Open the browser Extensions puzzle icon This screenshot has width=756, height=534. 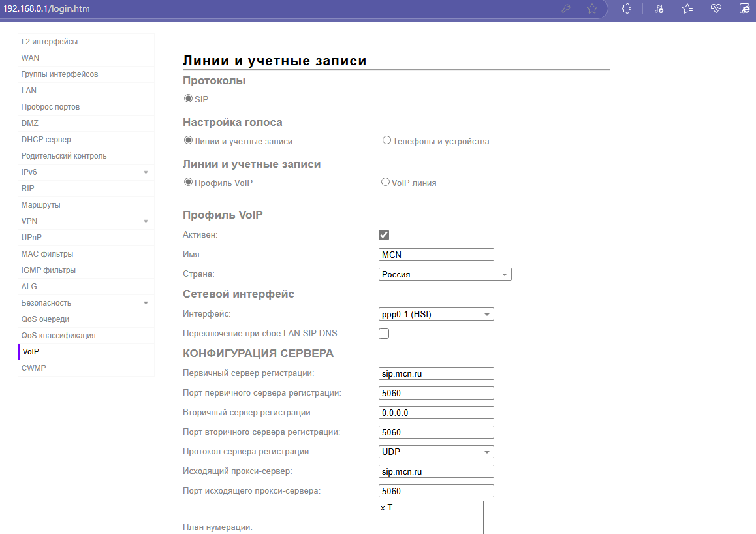coord(626,8)
